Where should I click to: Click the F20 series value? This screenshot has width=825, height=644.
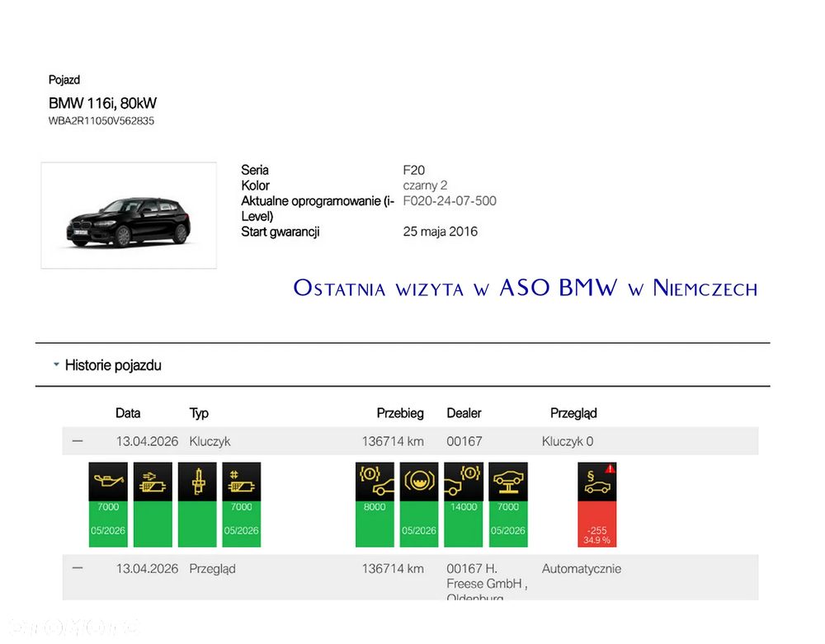click(413, 171)
